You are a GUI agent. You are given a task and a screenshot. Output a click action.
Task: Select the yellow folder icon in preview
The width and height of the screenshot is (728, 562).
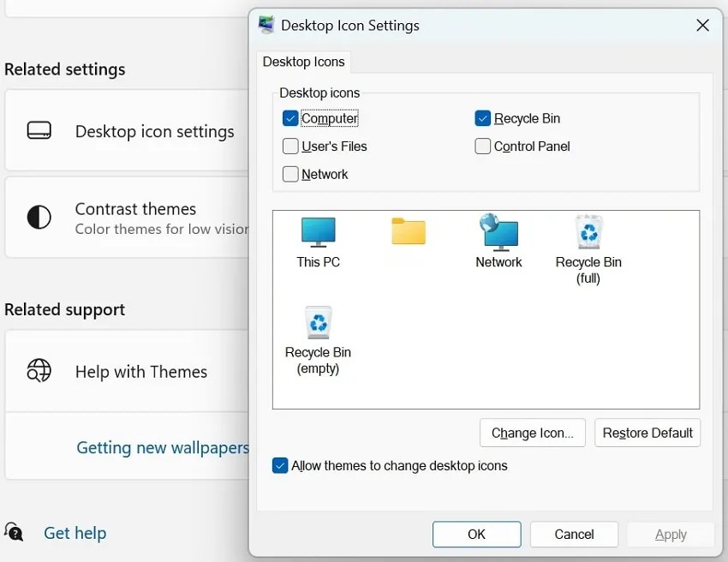pyautogui.click(x=408, y=232)
